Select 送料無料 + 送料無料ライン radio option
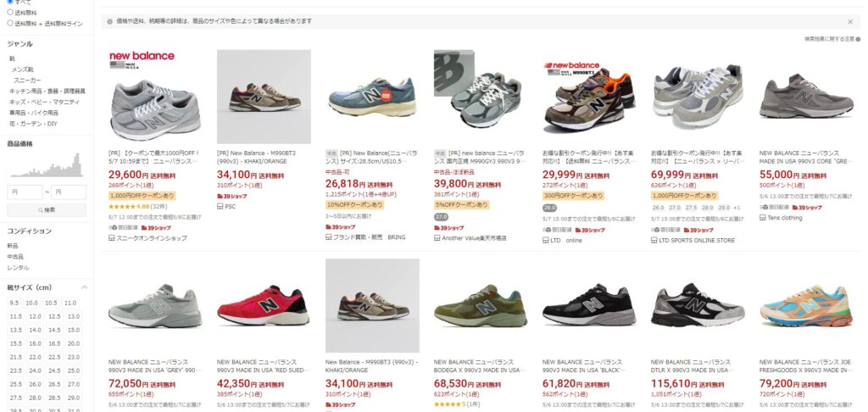The image size is (868, 412). tap(10, 23)
